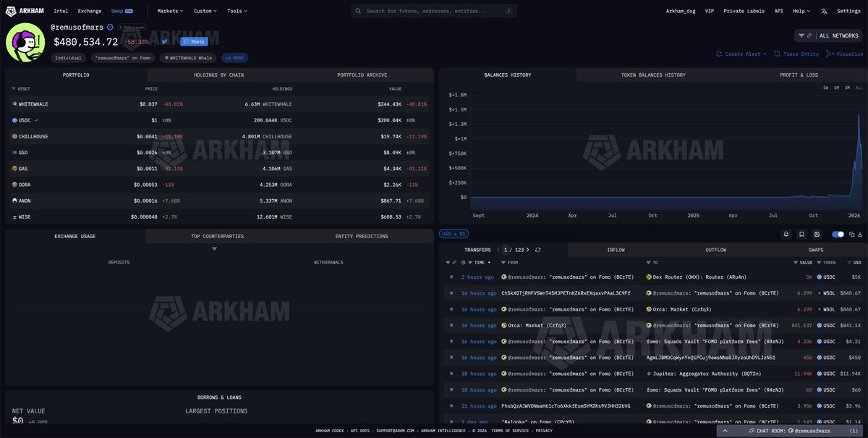Refresh the transfers list with the reload icon
Screen dimensions: 868x438
coord(538,250)
